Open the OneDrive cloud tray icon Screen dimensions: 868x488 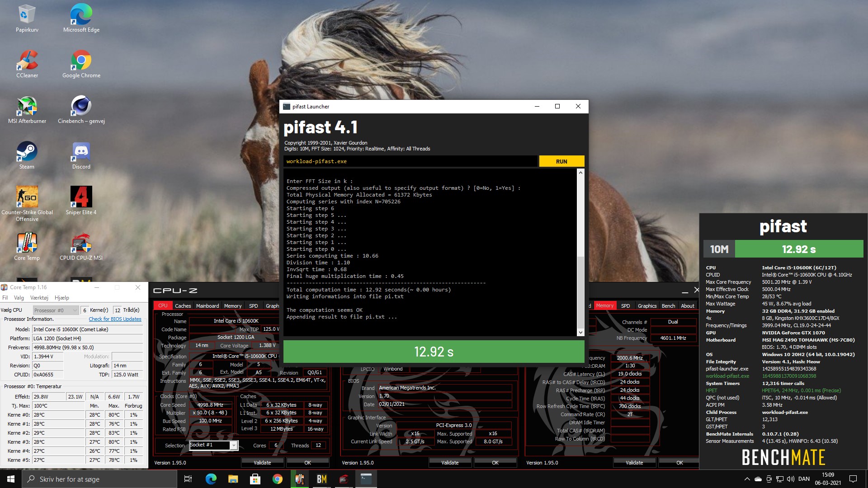(758, 479)
